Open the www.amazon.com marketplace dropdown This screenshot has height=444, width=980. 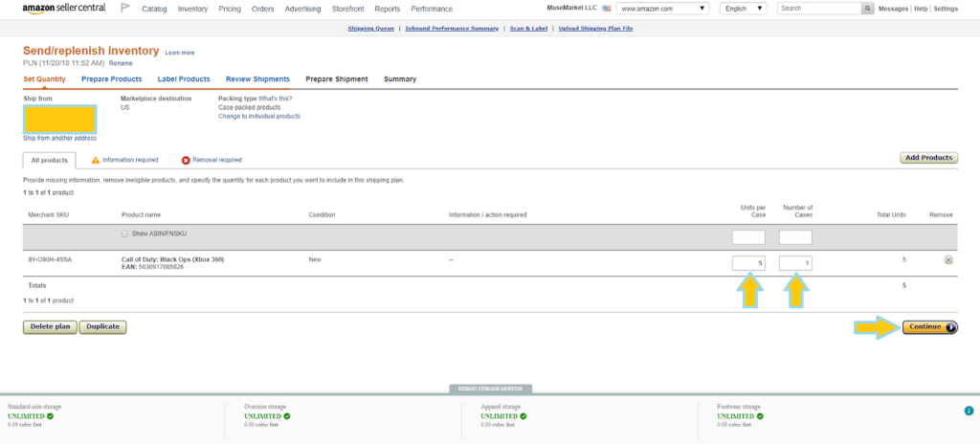coord(662,9)
